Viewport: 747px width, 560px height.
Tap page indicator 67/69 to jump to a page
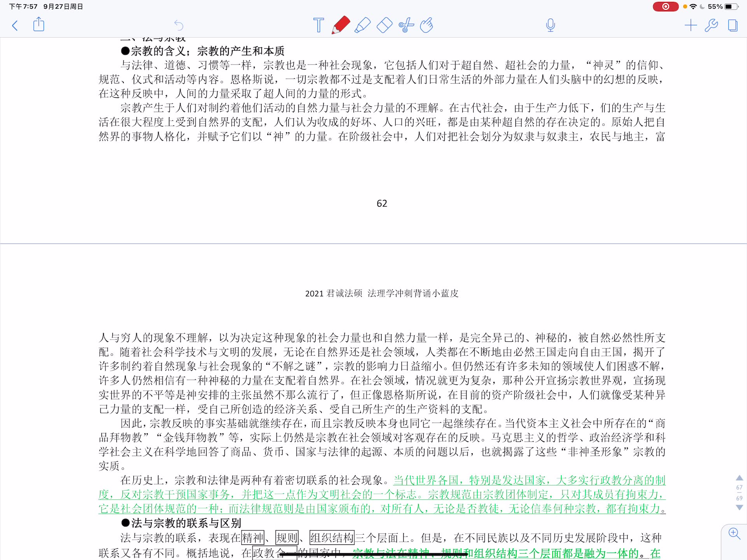[x=740, y=493]
